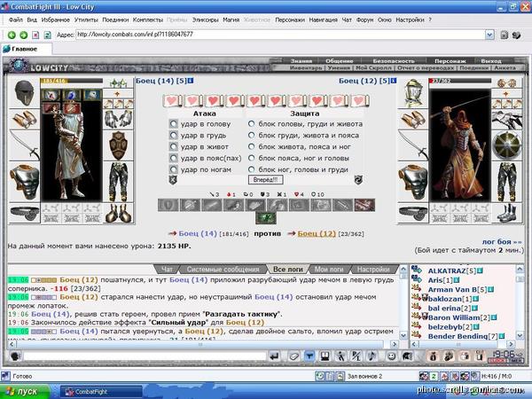Click the sword weapon slot of Боец (14)
The image size is (532, 399).
(24, 145)
